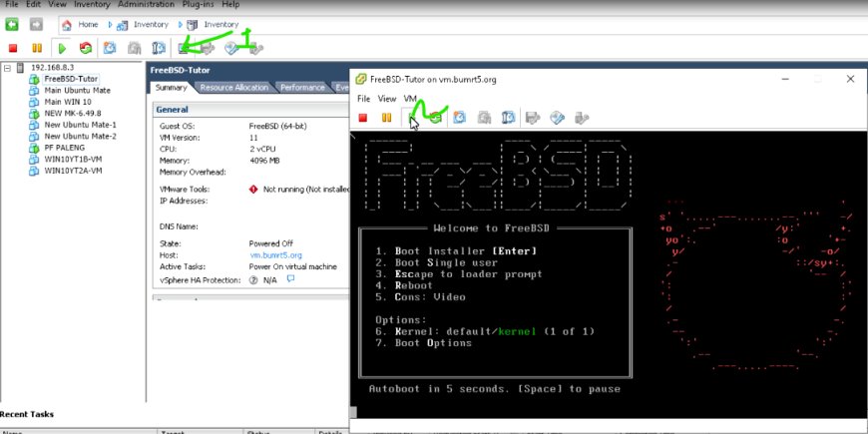
Task: Open the console window View menu
Action: 387,99
